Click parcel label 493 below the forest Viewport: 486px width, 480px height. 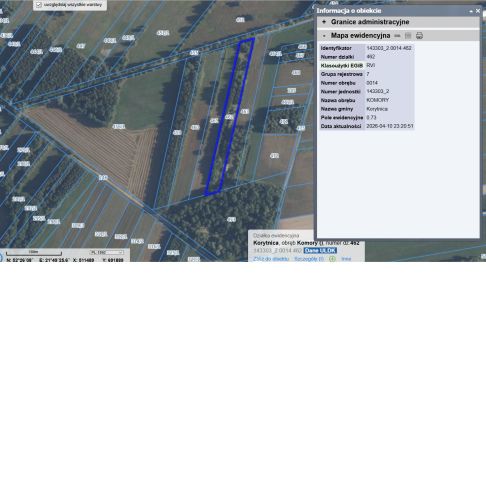(231, 219)
